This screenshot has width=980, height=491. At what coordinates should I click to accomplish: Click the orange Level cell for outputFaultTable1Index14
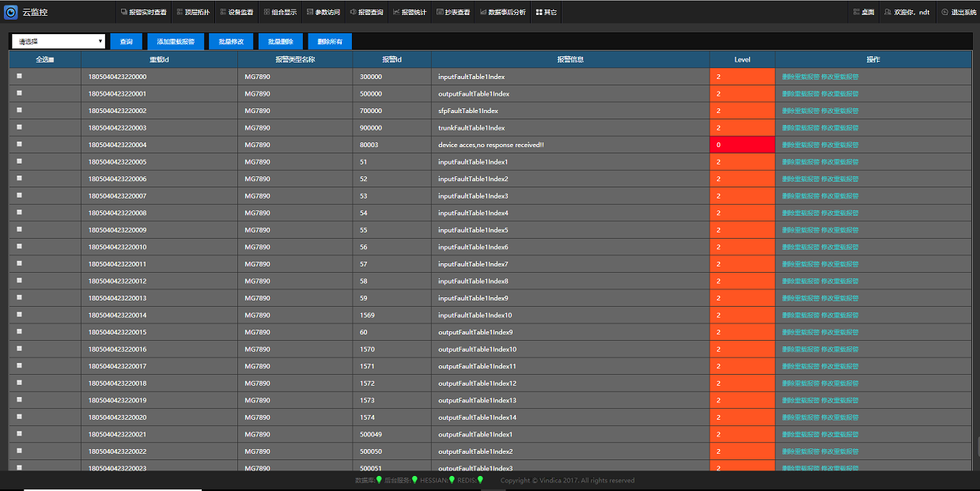coord(743,417)
